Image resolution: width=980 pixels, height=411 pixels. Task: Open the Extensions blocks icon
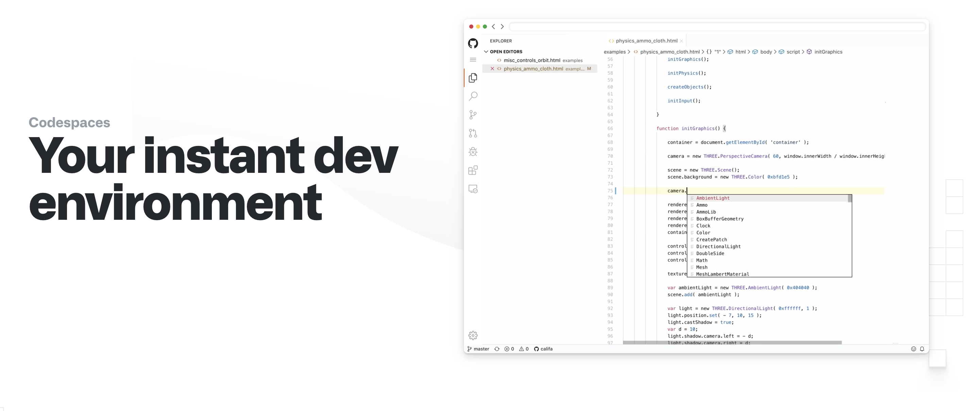[473, 170]
